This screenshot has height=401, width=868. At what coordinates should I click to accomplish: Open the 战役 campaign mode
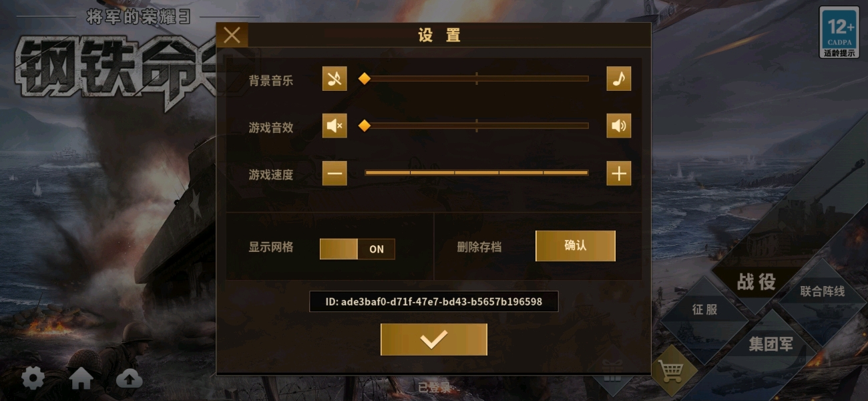pos(756,282)
